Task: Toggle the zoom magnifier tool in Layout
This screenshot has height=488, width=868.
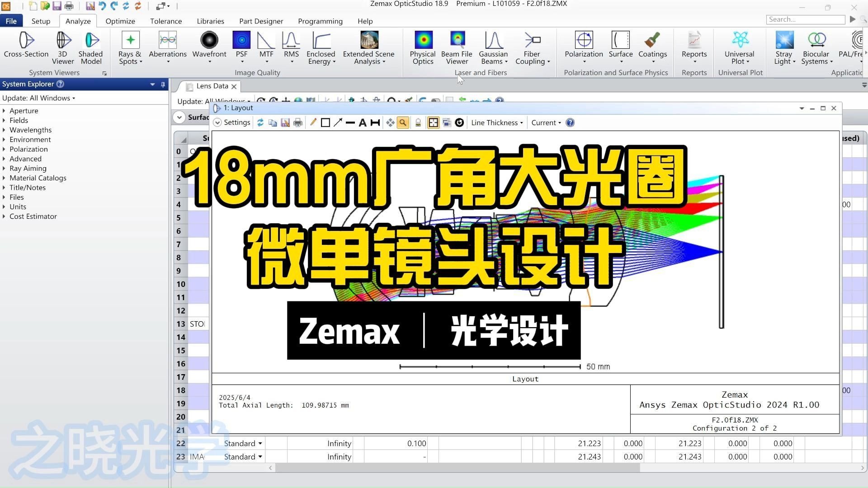Action: click(403, 123)
